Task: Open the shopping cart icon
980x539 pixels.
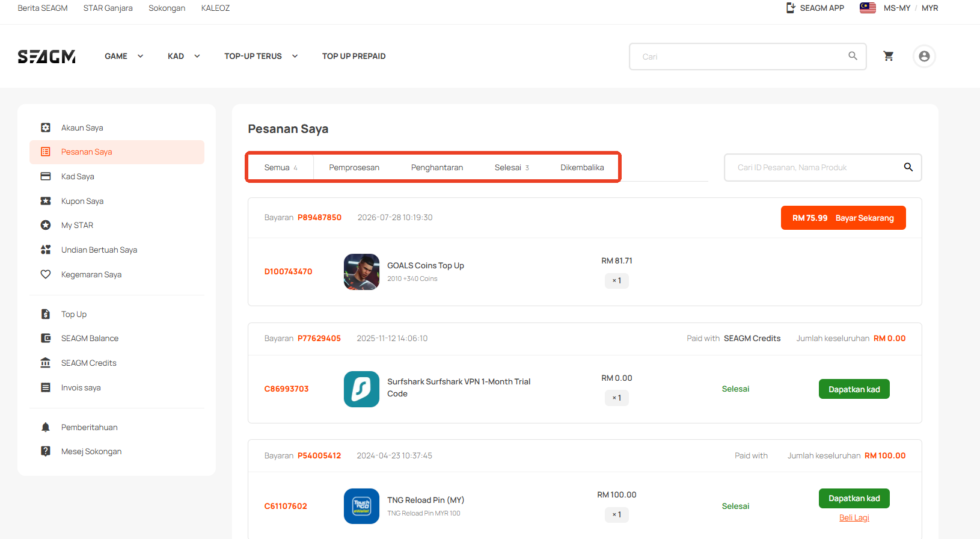Action: tap(888, 56)
